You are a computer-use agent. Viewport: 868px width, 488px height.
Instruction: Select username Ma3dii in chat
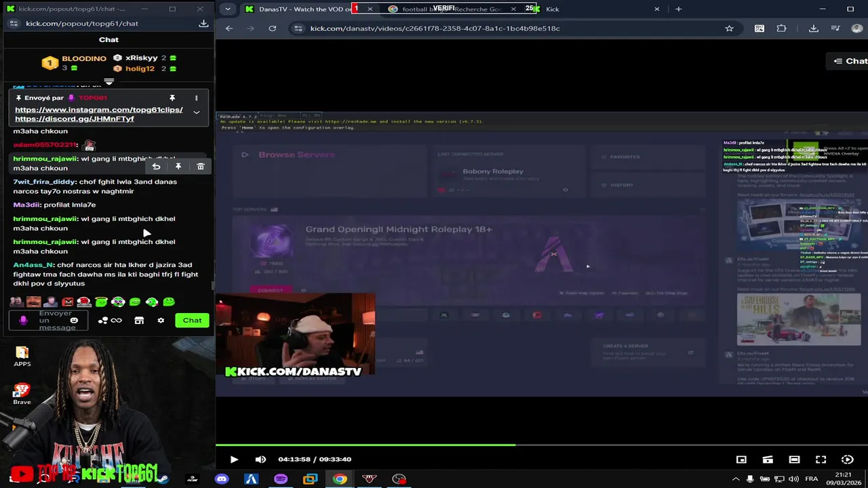click(x=26, y=205)
